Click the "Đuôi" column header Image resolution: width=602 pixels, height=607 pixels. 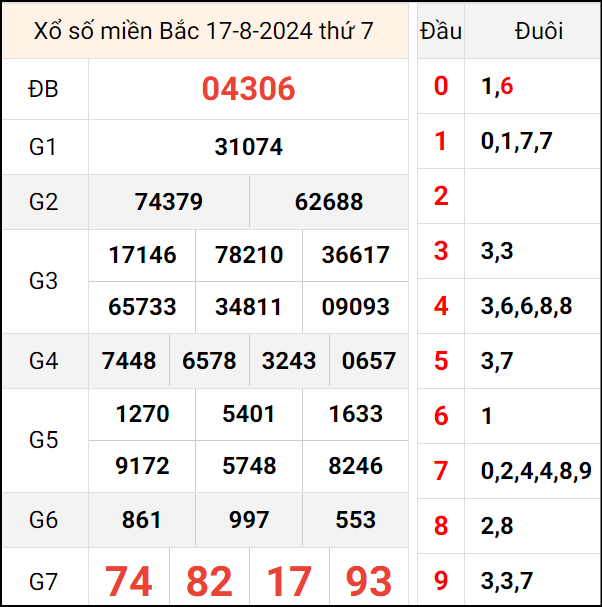point(539,31)
